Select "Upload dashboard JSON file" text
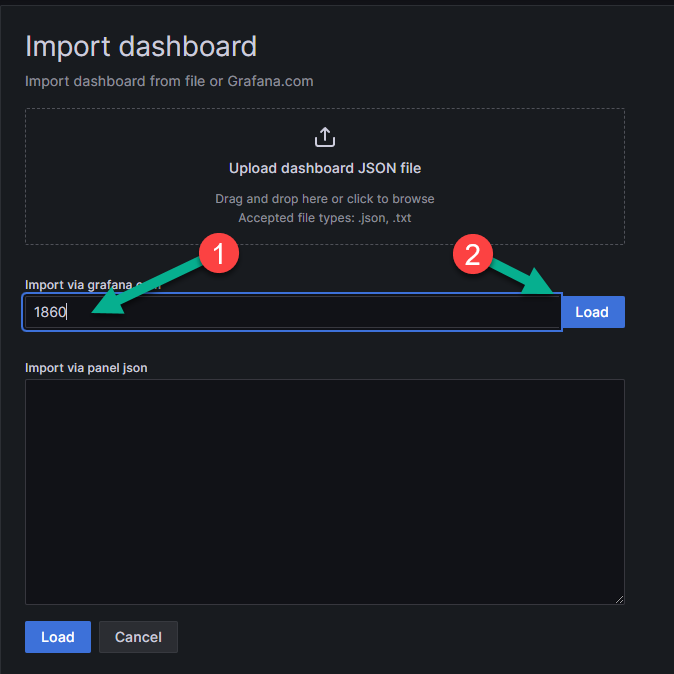 click(324, 168)
